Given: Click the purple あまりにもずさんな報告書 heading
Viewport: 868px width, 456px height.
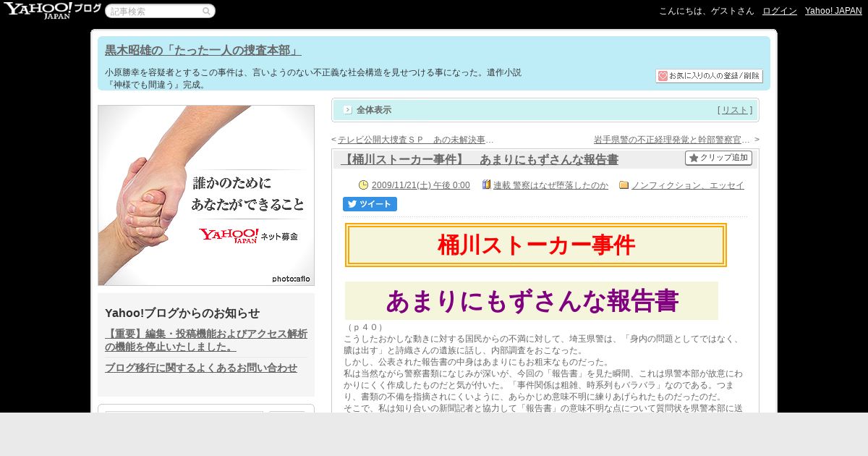Looking at the screenshot, I should coord(532,301).
